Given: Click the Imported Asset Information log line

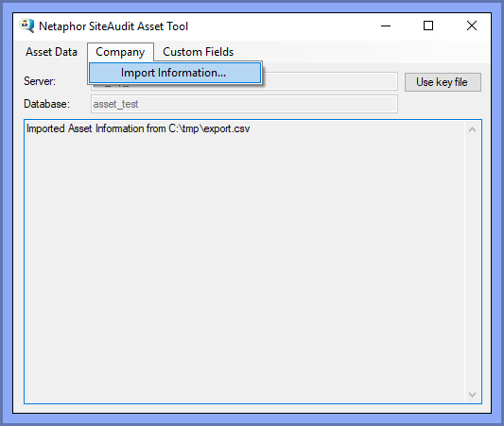Looking at the screenshot, I should click(x=138, y=128).
